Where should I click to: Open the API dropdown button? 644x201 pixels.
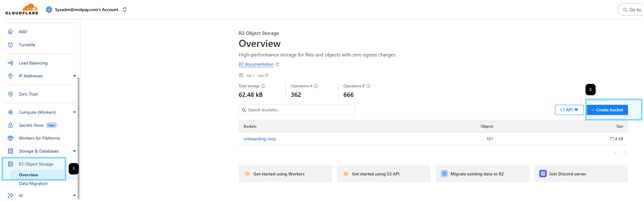[x=569, y=110]
